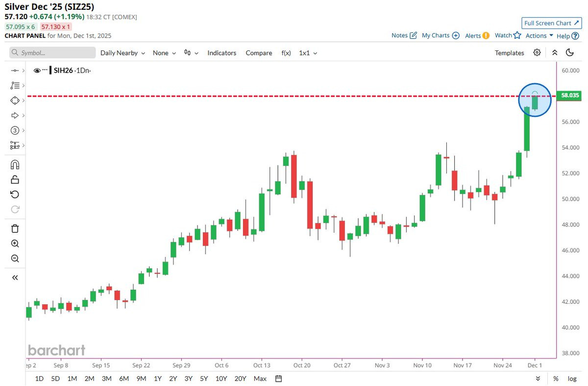Select the 5D time range
588x386 pixels.
click(55, 378)
